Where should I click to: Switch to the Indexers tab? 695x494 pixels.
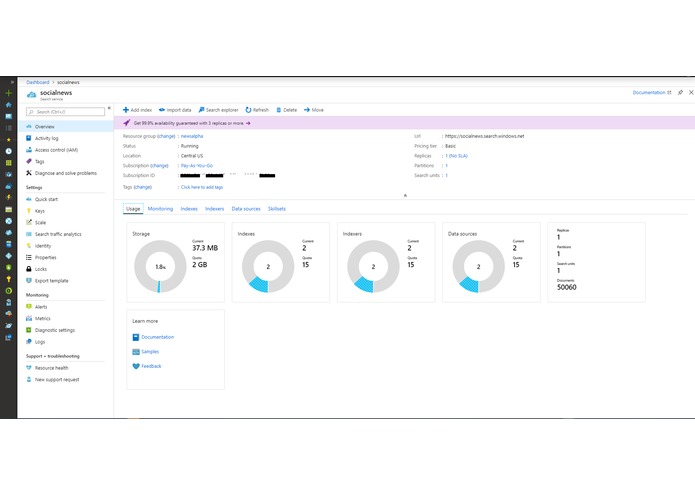point(215,209)
